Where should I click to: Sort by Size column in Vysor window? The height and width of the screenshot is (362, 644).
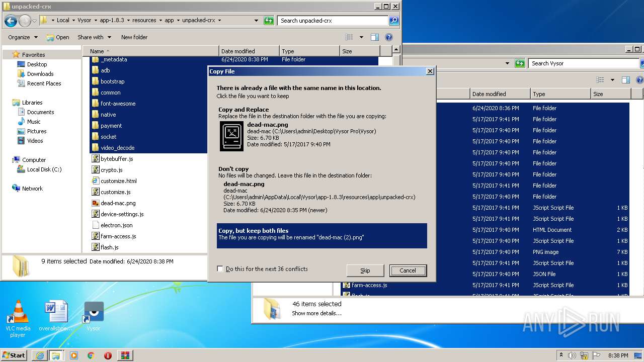click(610, 94)
